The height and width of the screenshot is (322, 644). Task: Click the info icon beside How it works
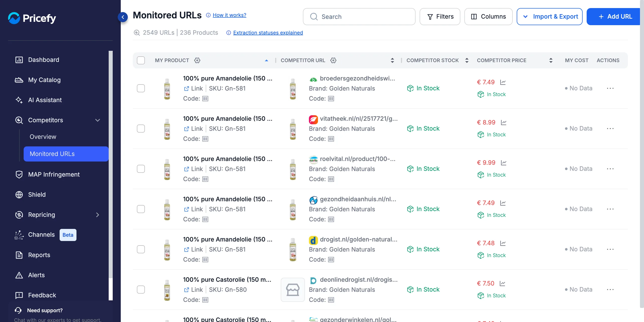pyautogui.click(x=208, y=15)
